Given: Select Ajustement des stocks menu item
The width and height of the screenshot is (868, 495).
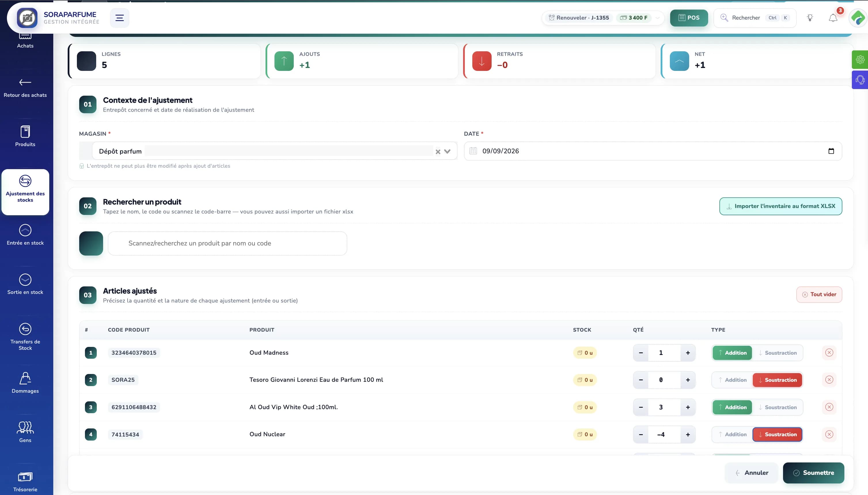Looking at the screenshot, I should (25, 192).
